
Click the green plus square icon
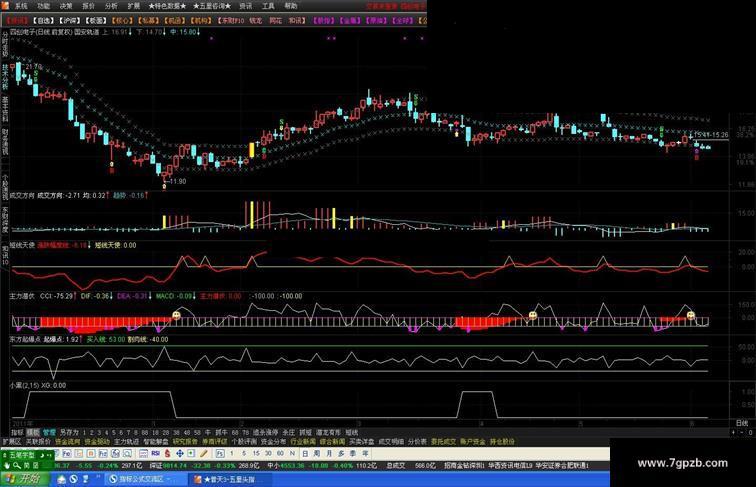click(x=191, y=453)
